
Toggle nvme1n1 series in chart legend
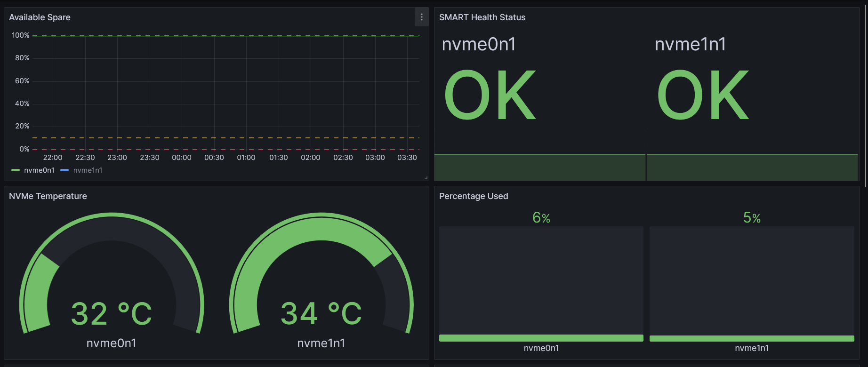pos(88,170)
